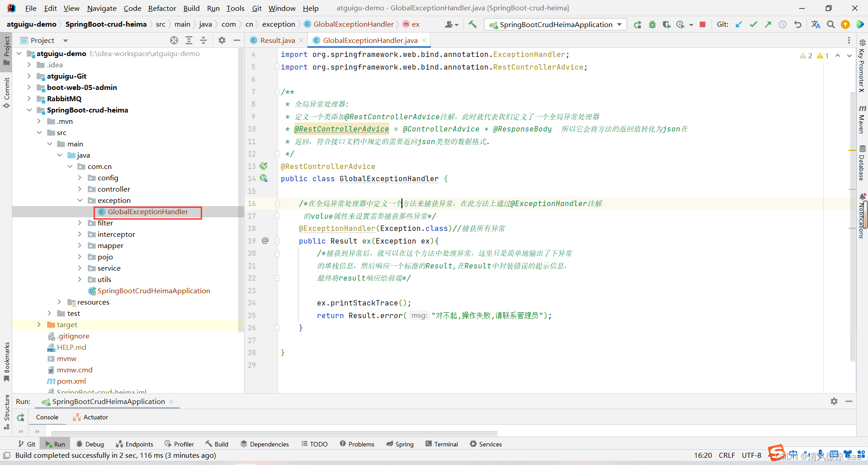Expand the RabbitMQ folder

pos(29,99)
